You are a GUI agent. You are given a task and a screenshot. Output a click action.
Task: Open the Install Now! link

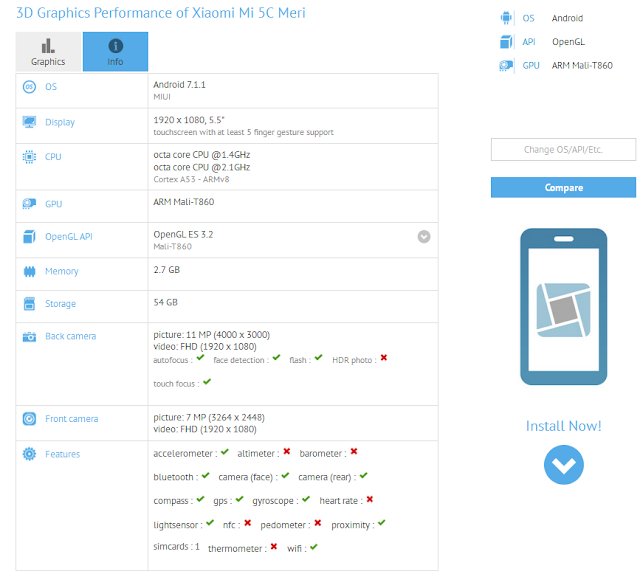563,426
